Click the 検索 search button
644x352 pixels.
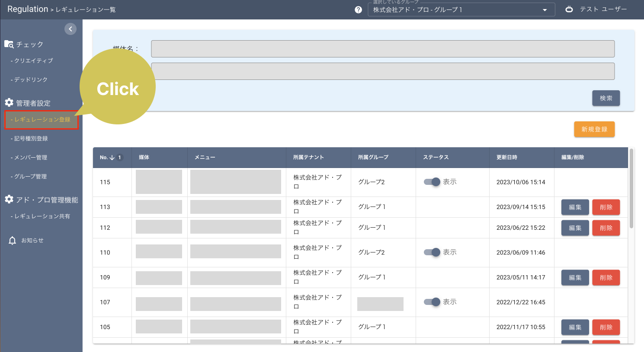tap(606, 98)
